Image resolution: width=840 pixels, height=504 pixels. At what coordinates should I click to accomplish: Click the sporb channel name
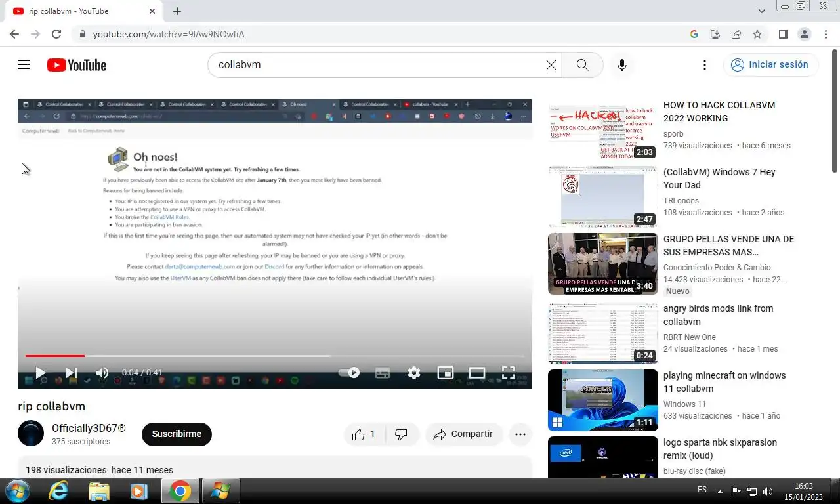point(673,134)
